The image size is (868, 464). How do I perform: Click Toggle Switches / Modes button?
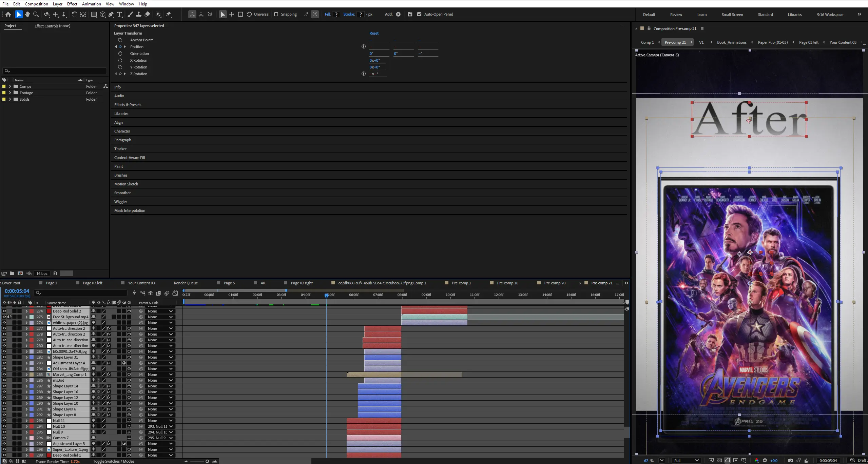pyautogui.click(x=114, y=461)
